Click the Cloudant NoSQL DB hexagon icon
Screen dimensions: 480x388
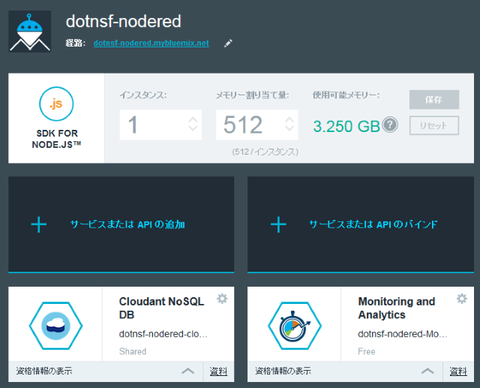click(56, 326)
